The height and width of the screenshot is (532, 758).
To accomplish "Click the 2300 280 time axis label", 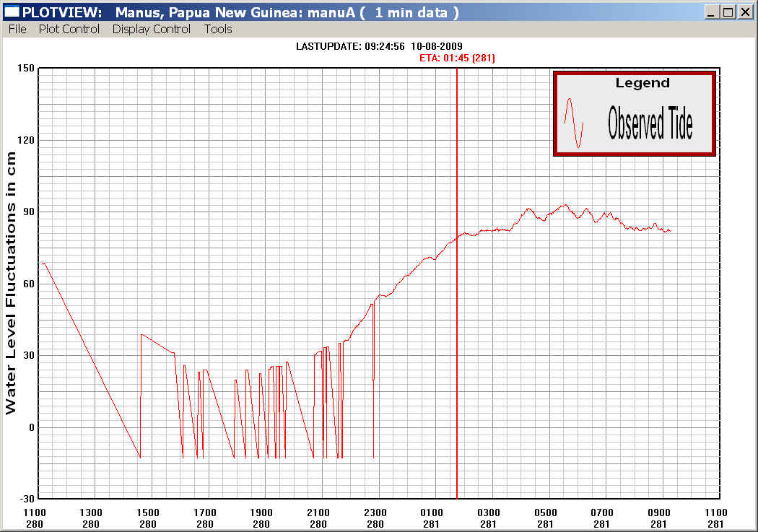I will (x=375, y=518).
